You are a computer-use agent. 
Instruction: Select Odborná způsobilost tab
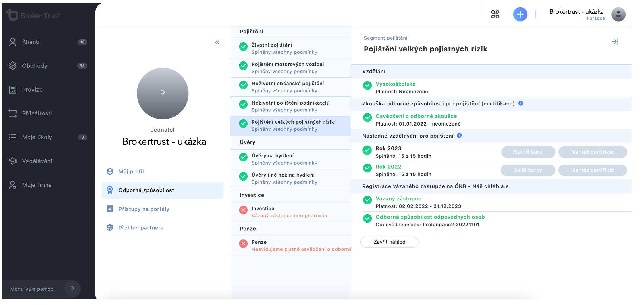(163, 190)
